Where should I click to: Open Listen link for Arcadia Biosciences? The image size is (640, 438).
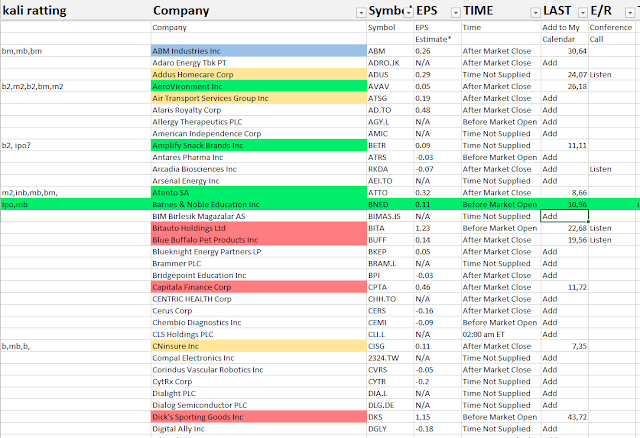(601, 169)
